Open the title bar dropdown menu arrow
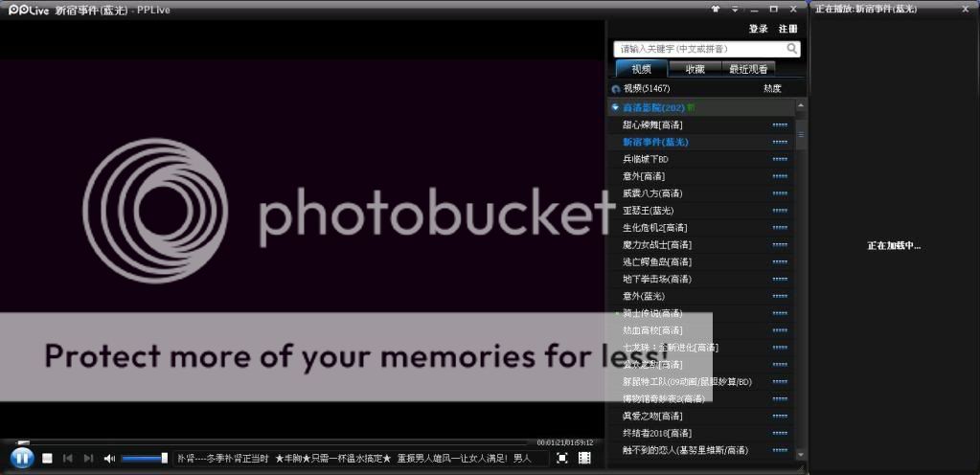Screen dimensions: 980x475 tap(735, 10)
